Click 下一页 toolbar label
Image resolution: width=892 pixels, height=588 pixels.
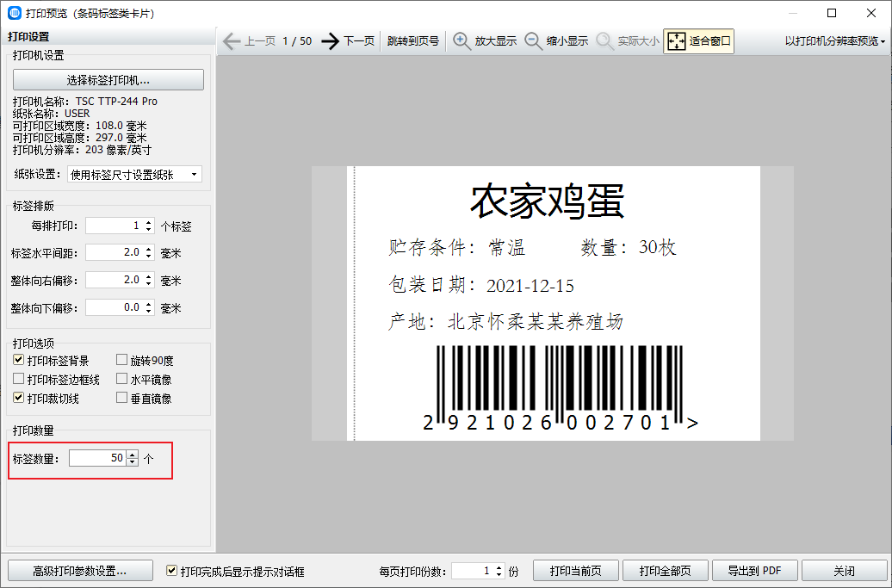359,41
